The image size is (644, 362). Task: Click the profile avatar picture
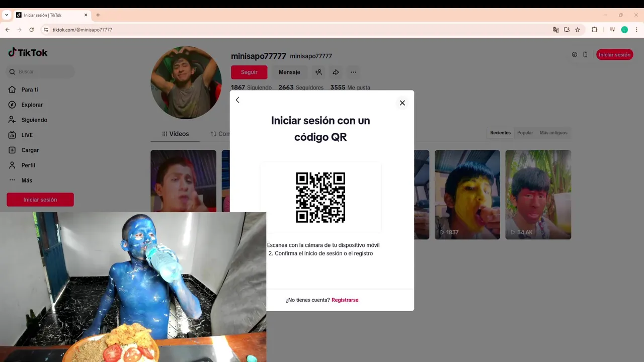coord(186,82)
